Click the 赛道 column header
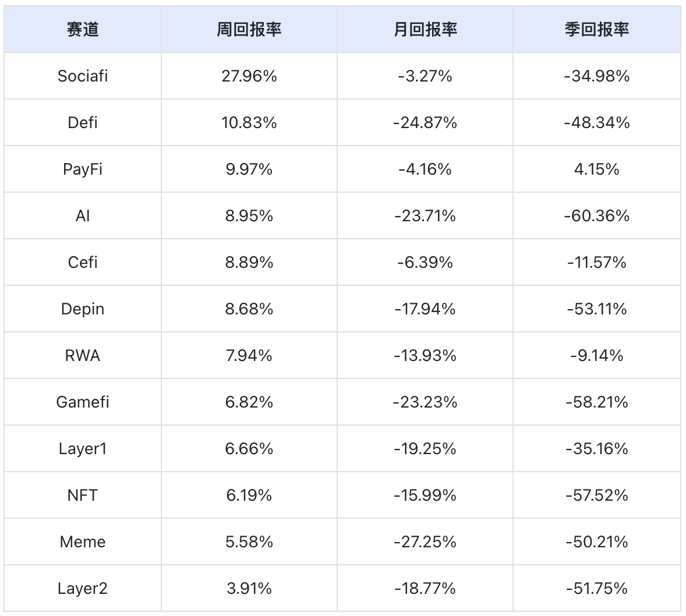This screenshot has height=616, width=686. (83, 29)
